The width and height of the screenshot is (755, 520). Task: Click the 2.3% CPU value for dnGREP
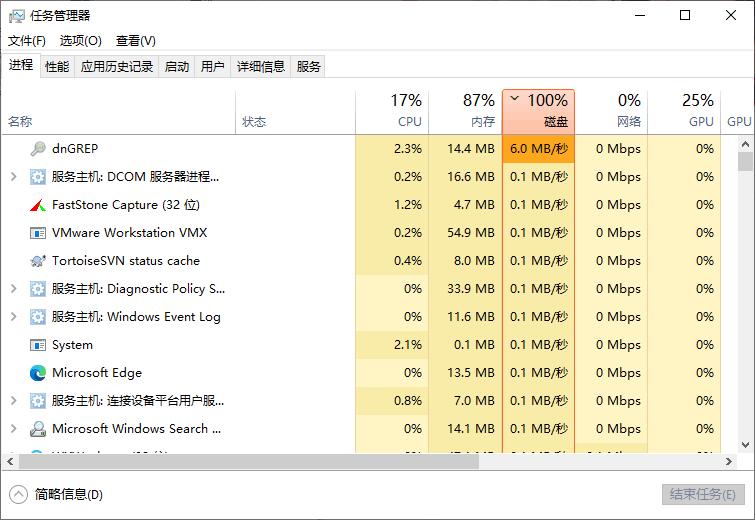point(407,149)
